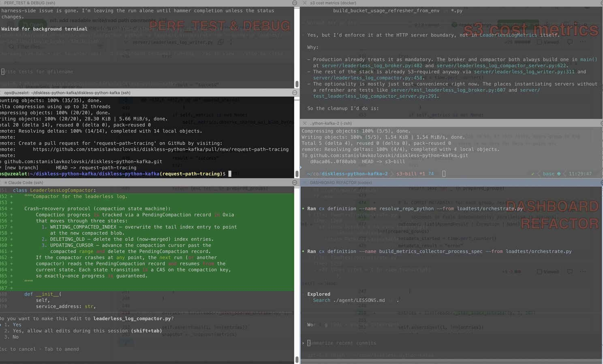Viewport: 603px width, 364px height.
Task: Click 'build_bucket_usage_refresher_from_env' text
Action: [386, 11]
